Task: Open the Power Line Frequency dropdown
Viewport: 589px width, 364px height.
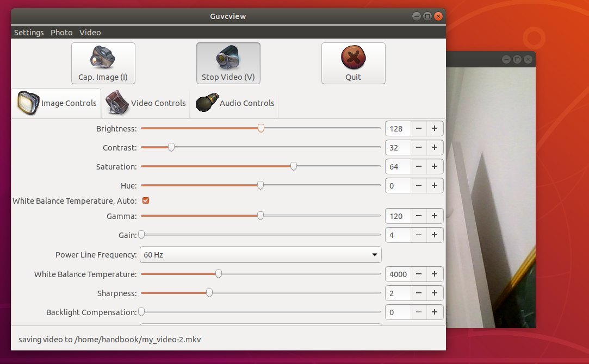Action: (x=261, y=254)
